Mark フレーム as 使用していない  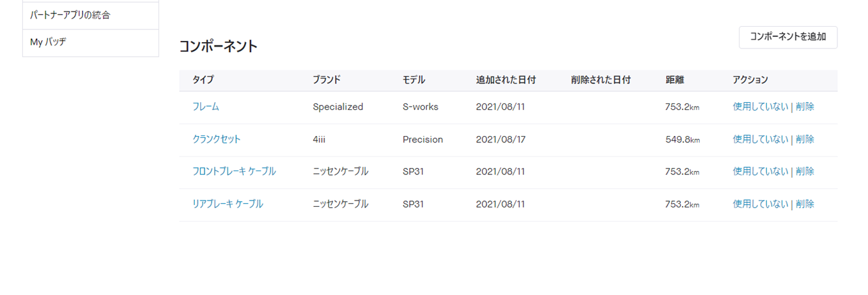[x=761, y=107]
